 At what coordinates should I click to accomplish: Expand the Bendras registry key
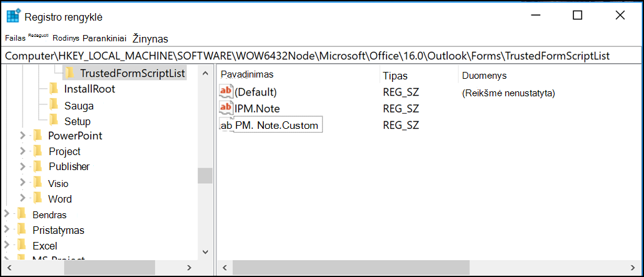7,214
